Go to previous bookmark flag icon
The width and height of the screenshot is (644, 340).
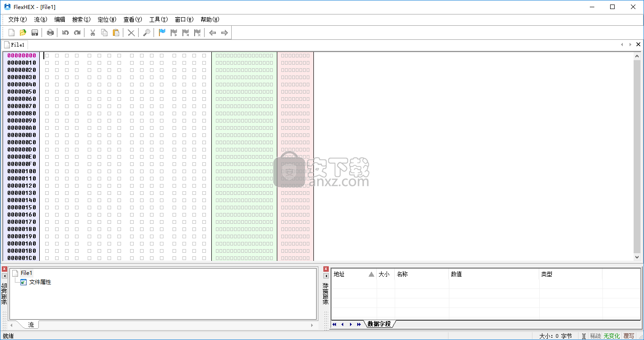click(x=186, y=33)
